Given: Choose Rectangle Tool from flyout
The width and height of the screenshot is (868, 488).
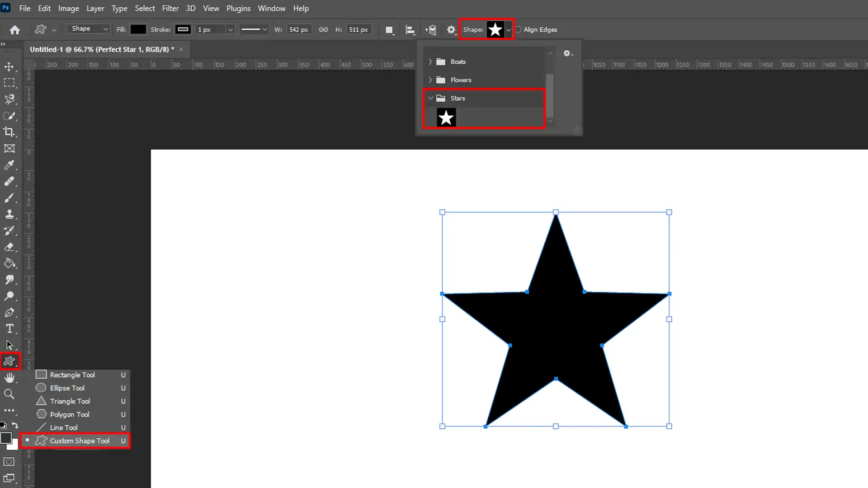Looking at the screenshot, I should tap(81, 375).
